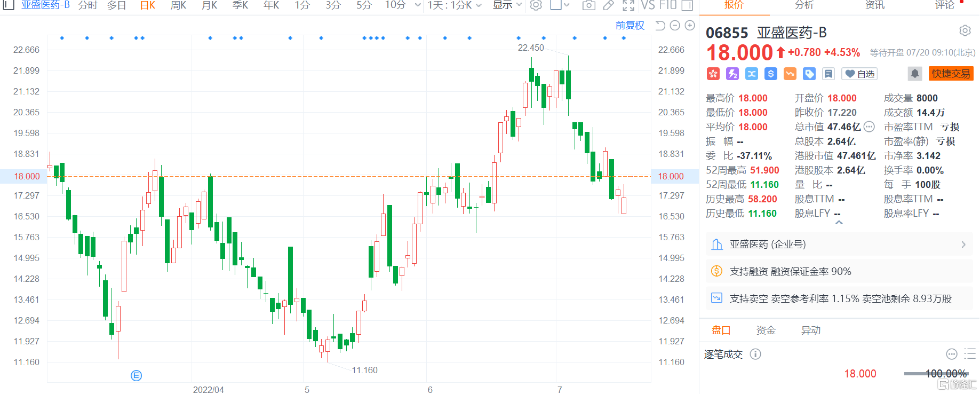Click the chart undo reset icon
The height and width of the screenshot is (394, 980).
click(x=660, y=25)
